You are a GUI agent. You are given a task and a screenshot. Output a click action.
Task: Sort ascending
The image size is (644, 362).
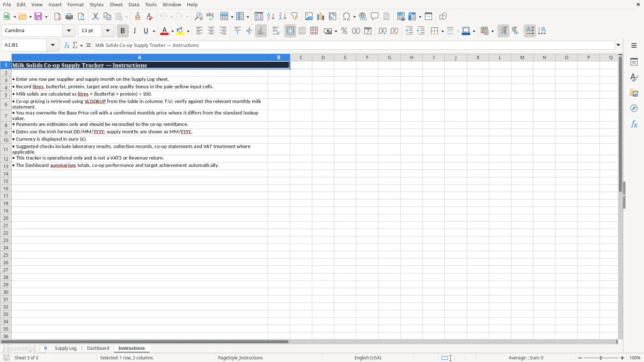[x=271, y=17]
